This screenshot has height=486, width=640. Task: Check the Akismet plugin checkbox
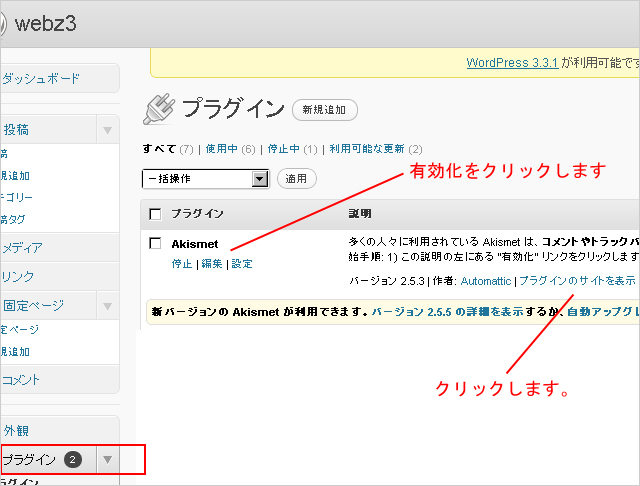[155, 243]
